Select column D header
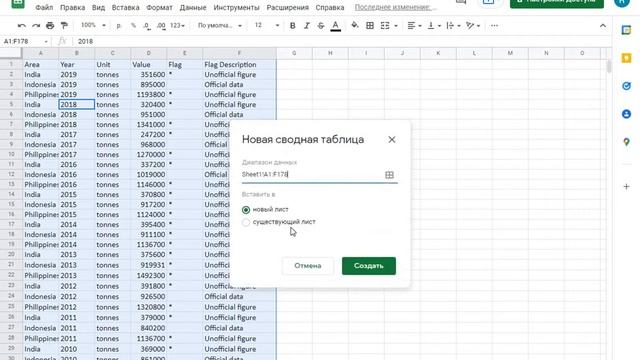The image size is (640, 360). [149, 53]
